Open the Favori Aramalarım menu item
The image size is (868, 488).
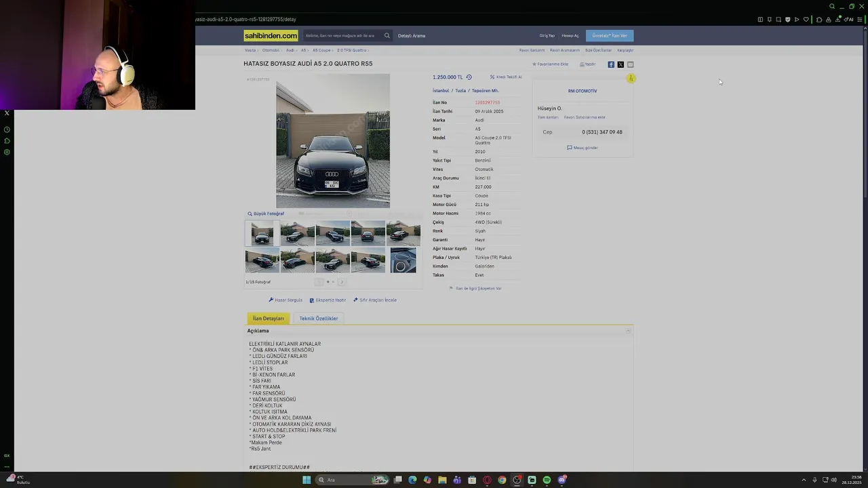point(565,50)
